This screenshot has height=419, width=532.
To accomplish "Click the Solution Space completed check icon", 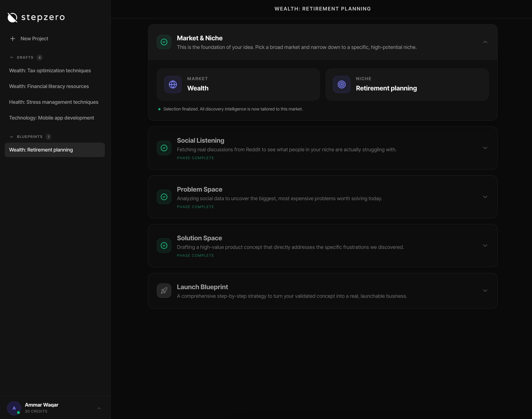I will pyautogui.click(x=164, y=246).
